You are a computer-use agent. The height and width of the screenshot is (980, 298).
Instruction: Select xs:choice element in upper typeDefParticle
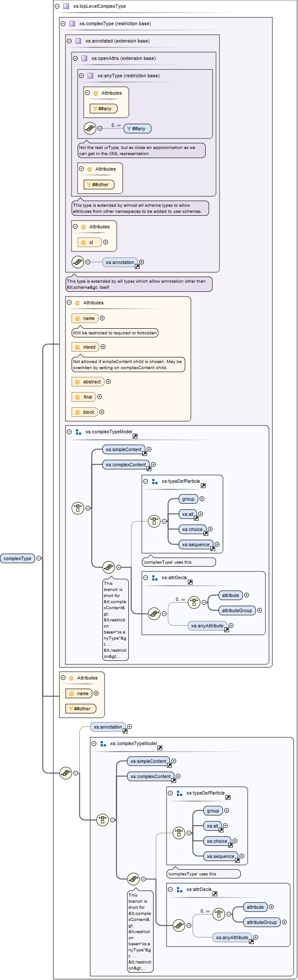pos(193,529)
